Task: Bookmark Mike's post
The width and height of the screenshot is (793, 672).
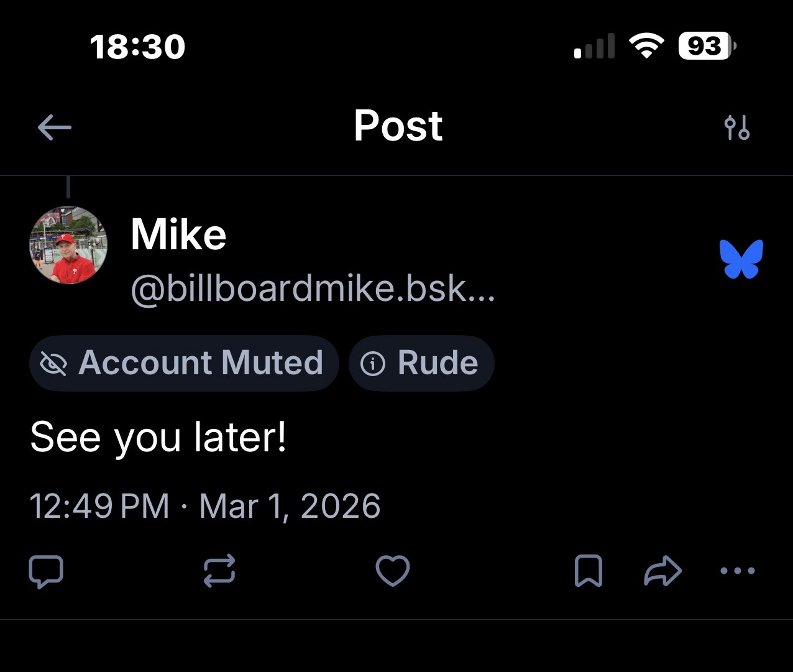Action: coord(588,571)
